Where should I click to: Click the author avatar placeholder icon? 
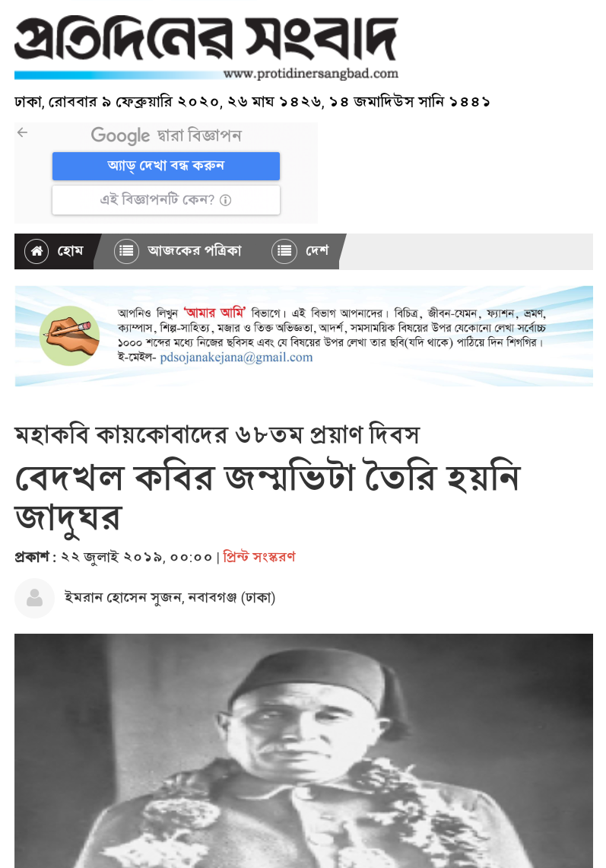(x=34, y=599)
